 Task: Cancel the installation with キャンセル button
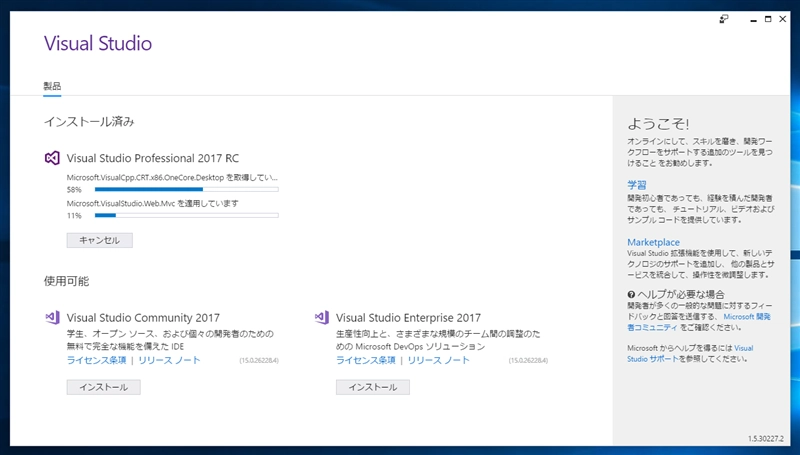coord(99,240)
